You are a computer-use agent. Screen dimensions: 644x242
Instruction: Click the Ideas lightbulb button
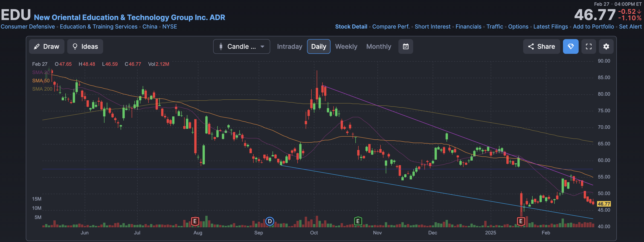point(85,46)
